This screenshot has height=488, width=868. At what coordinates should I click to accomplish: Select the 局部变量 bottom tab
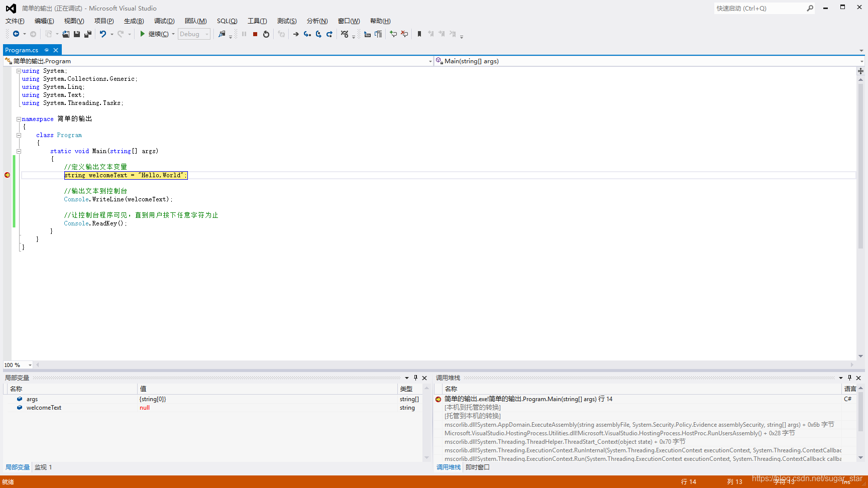(18, 467)
